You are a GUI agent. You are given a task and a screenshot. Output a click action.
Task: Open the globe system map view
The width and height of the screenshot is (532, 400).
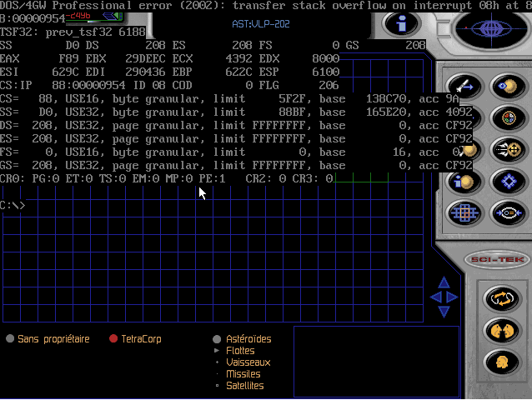tap(491, 28)
